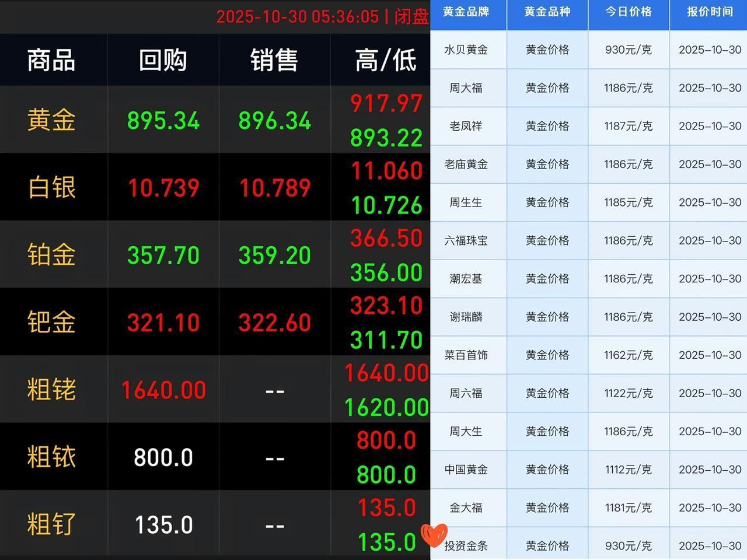Click gold buyback price 895.34

(x=163, y=121)
